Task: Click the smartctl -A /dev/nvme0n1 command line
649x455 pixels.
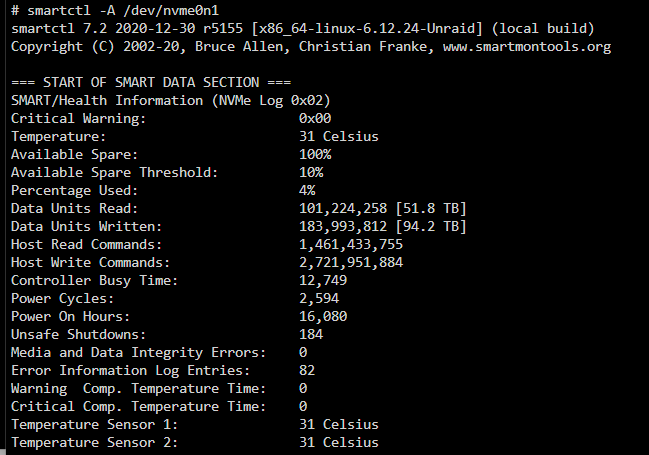Action: [x=115, y=10]
